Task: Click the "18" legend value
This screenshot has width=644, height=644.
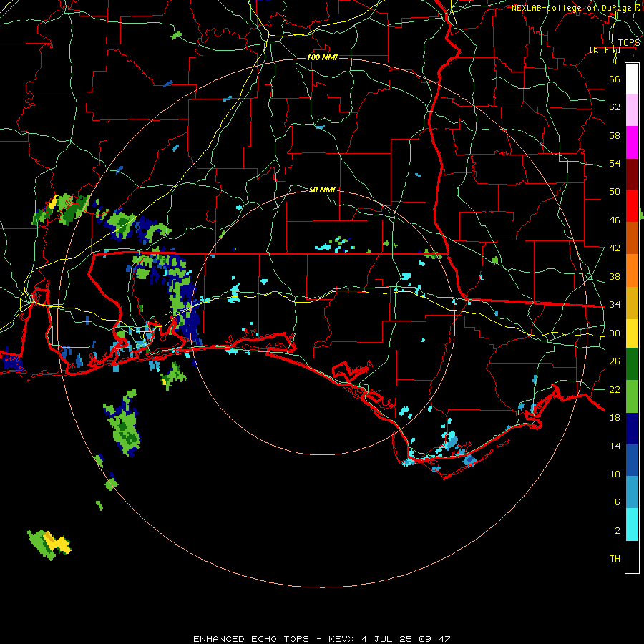Action: 615,418
